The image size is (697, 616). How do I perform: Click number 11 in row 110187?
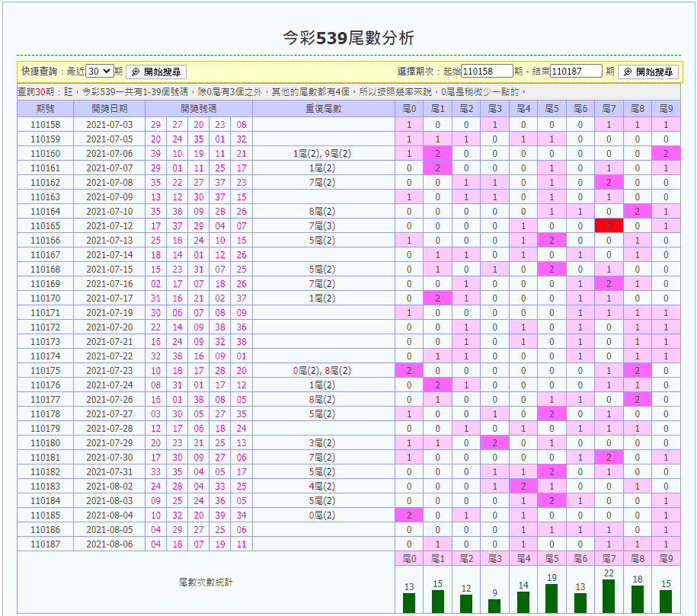click(x=241, y=544)
